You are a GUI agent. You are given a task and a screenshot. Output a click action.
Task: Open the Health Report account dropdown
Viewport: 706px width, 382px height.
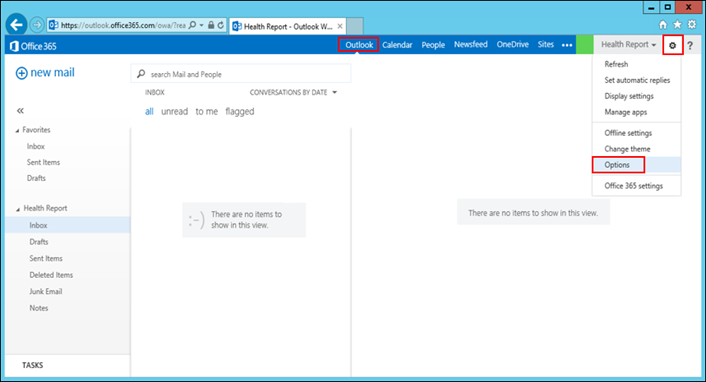[629, 45]
